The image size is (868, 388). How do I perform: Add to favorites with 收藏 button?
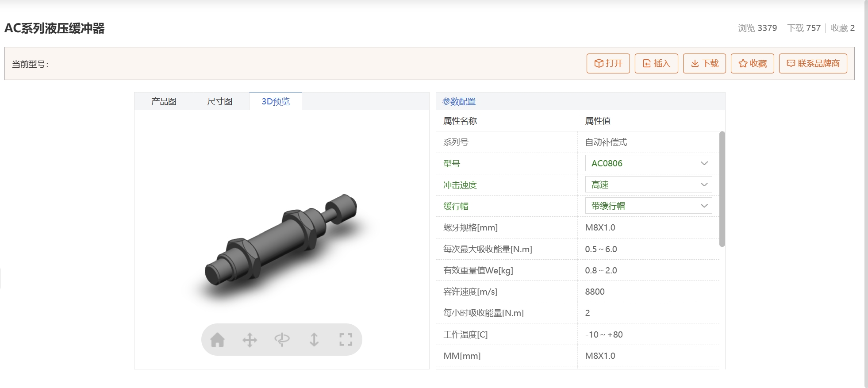(753, 63)
